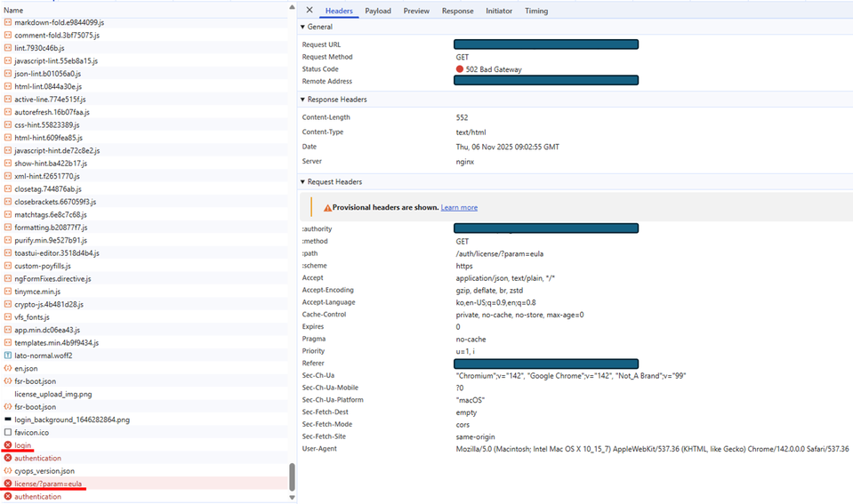853x504 pixels.
Task: Click the script icon for tinymce.min.js
Action: point(8,292)
